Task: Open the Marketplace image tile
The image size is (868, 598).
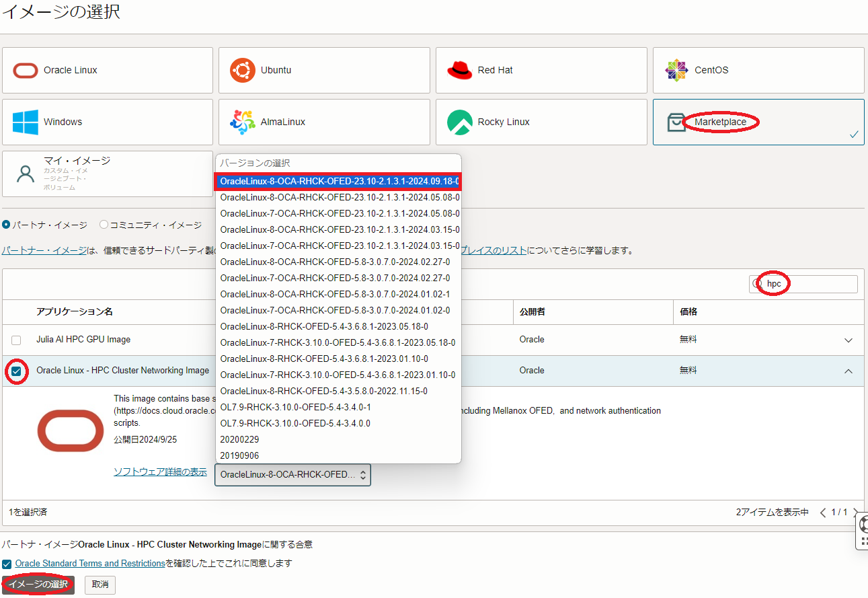Action: point(758,122)
